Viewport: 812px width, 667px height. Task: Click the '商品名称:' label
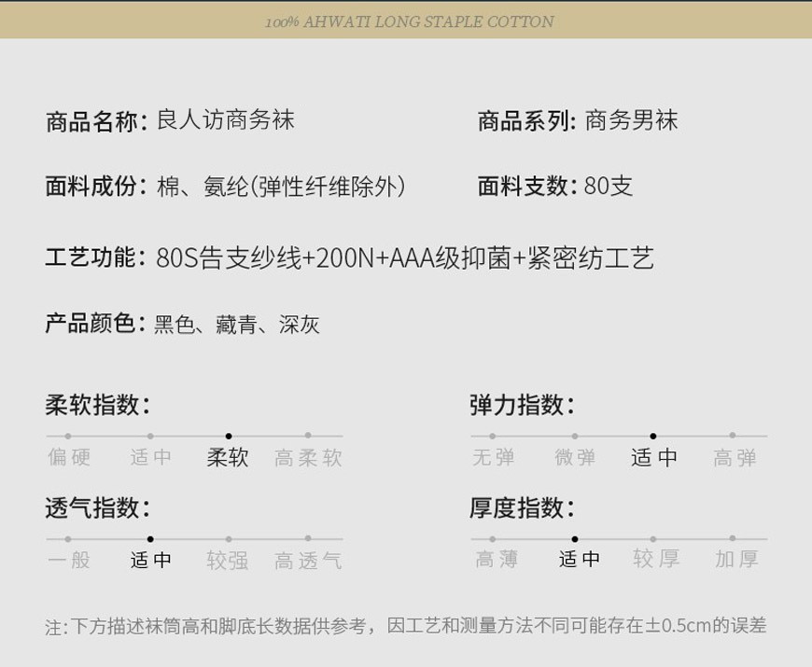pyautogui.click(x=97, y=121)
